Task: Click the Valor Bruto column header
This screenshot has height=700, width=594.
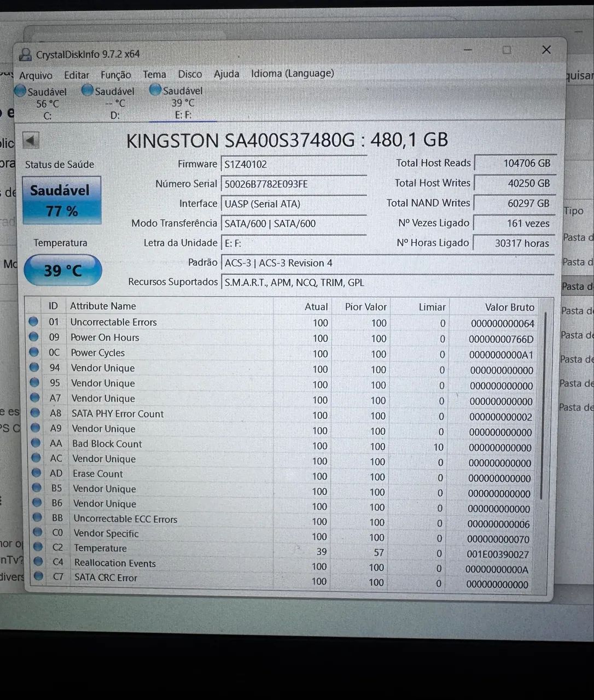Action: [x=510, y=307]
